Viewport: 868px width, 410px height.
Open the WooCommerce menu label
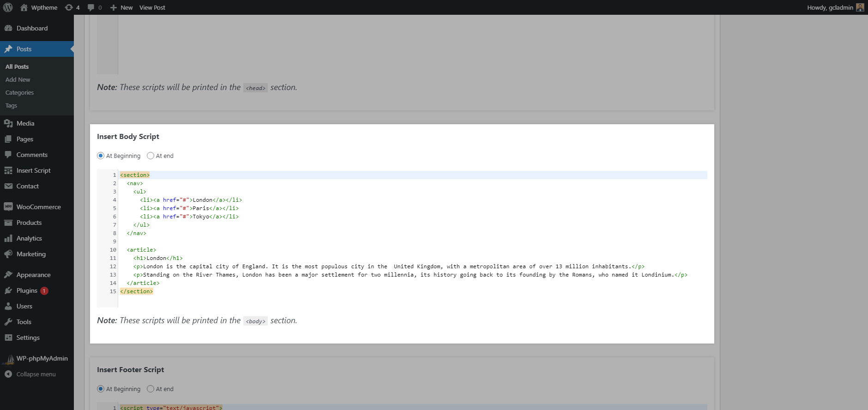pyautogui.click(x=39, y=207)
